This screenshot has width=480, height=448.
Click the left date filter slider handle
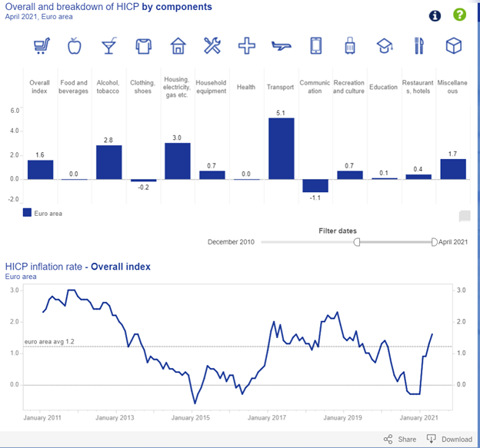pos(357,242)
